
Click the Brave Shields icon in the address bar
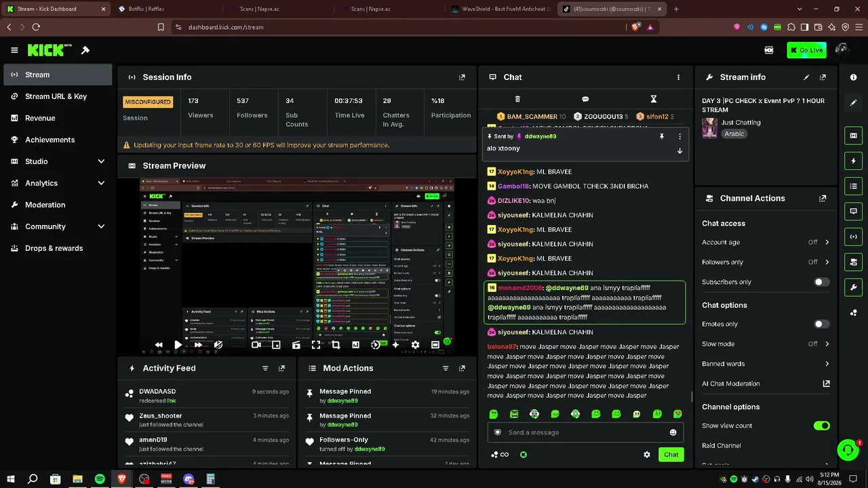point(635,27)
